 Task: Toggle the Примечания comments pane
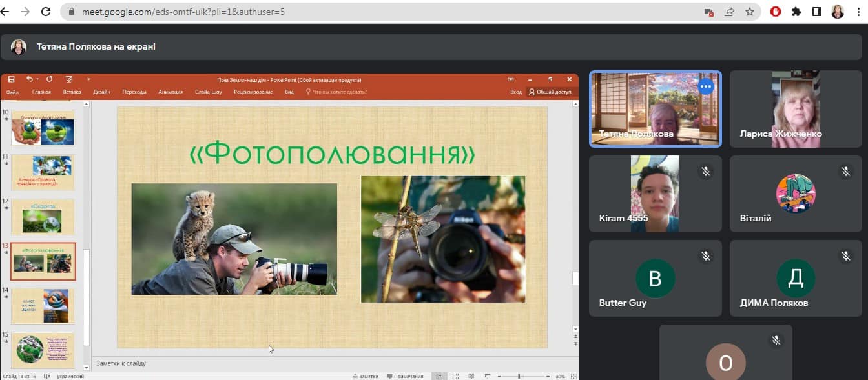click(405, 376)
